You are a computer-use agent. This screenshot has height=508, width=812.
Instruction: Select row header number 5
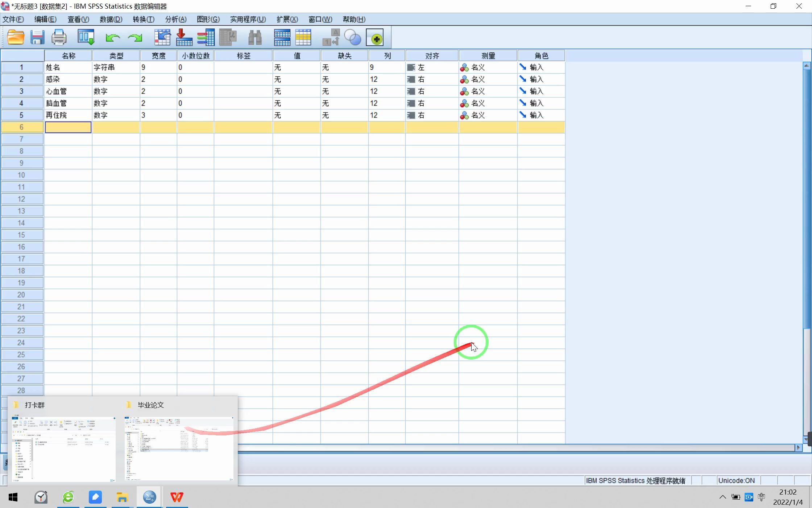22,115
